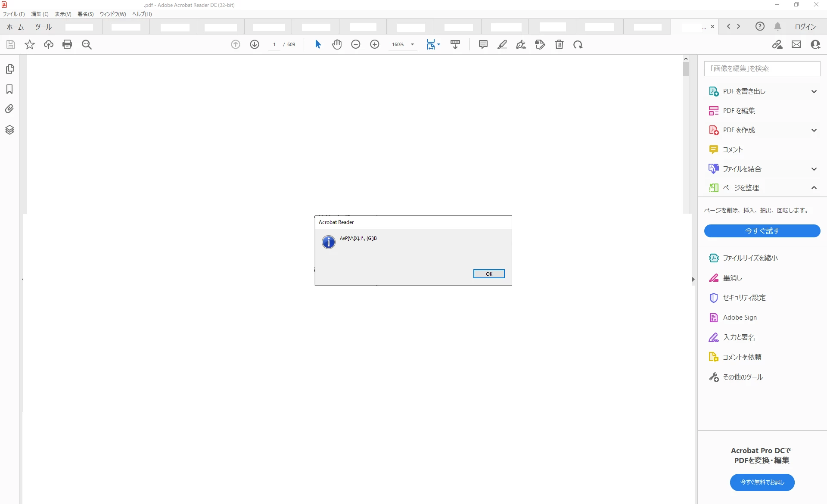Go to next page arrow

click(x=255, y=44)
